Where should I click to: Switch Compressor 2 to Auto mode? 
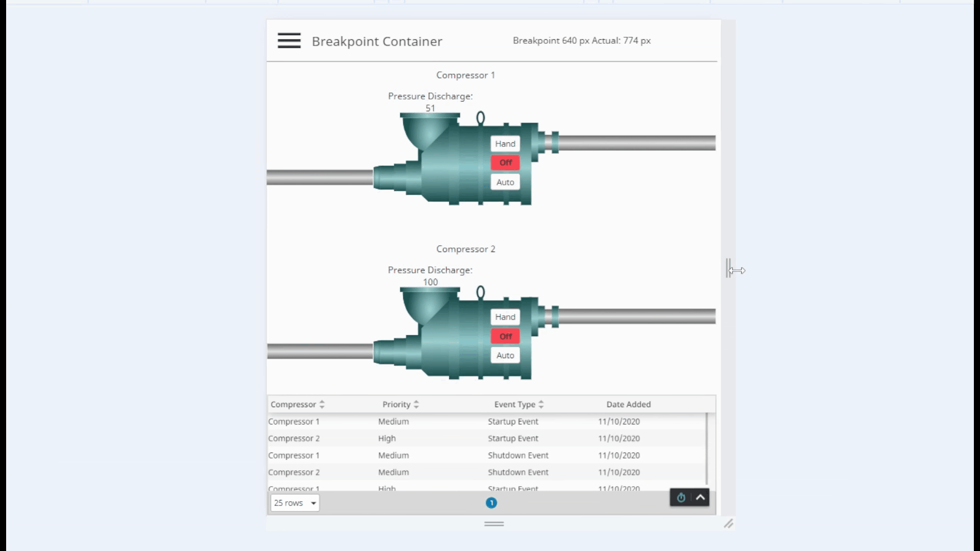coord(505,356)
